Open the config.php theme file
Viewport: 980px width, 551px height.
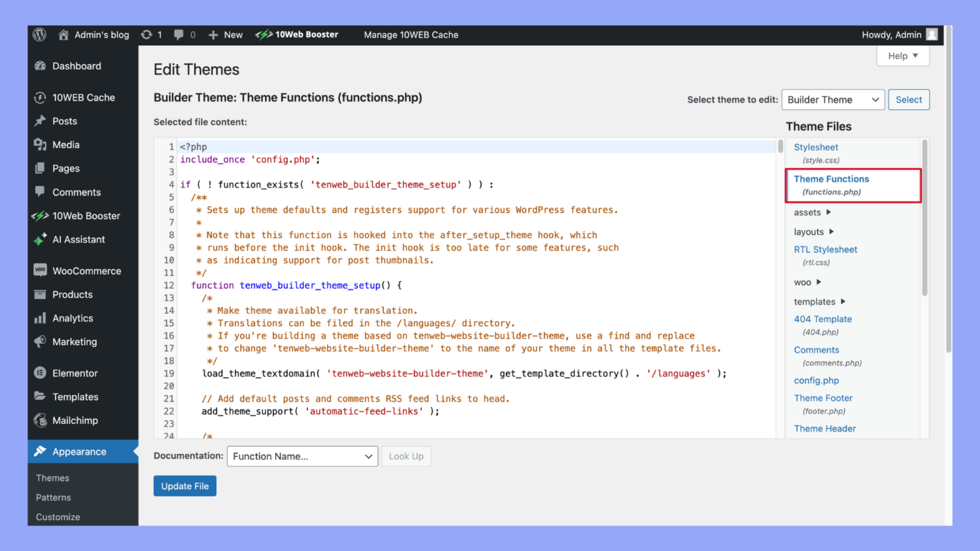click(816, 380)
